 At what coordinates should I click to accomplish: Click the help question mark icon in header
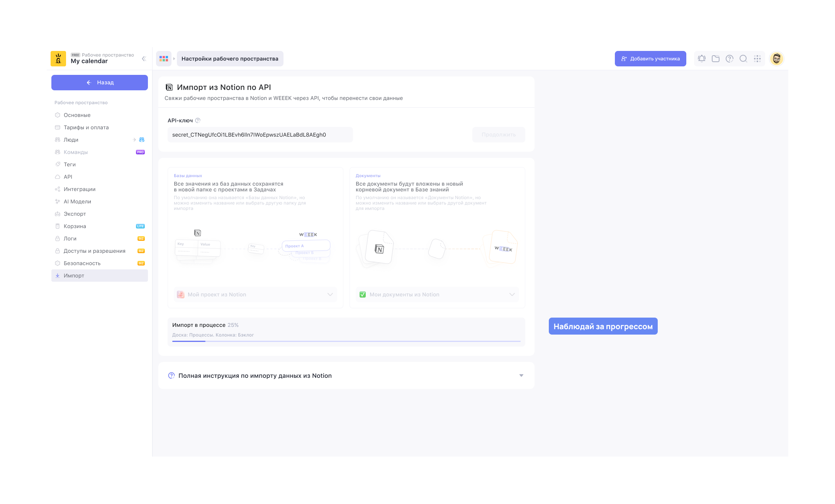click(x=730, y=59)
